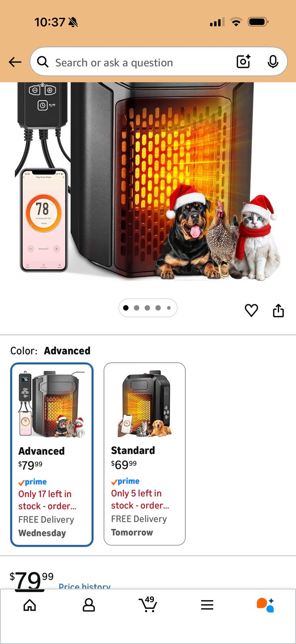The image size is (296, 644).
Task: Tap the magnifying glass search icon
Action: pyautogui.click(x=43, y=62)
